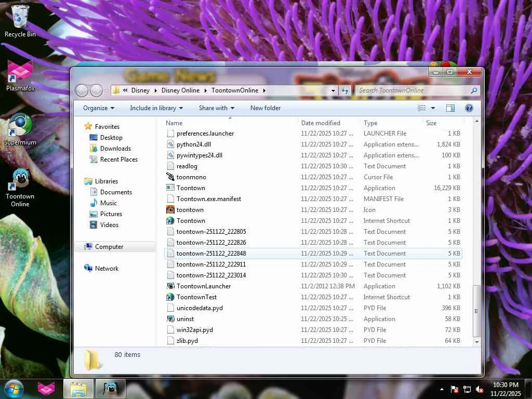Screen dimensions: 532x399
Task: Click the Explorer Forward button
Action: click(96, 90)
